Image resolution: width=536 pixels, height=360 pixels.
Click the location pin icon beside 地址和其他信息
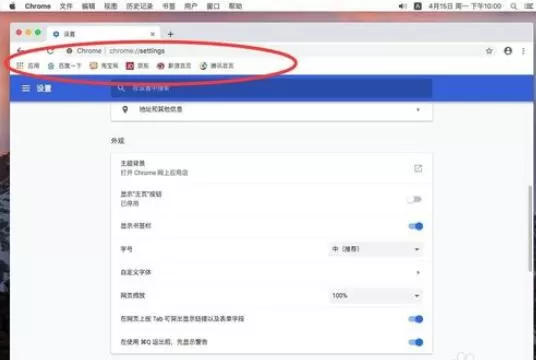[125, 109]
